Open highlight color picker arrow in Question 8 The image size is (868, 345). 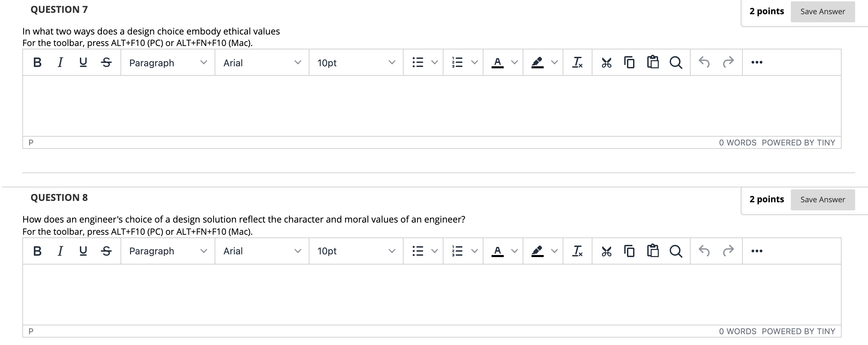(x=554, y=251)
